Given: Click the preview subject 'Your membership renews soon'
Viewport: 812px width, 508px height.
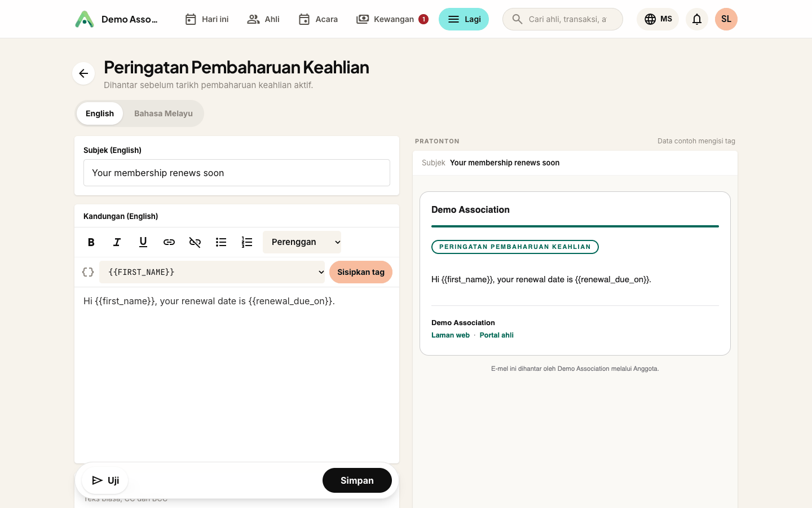Looking at the screenshot, I should click(x=505, y=163).
